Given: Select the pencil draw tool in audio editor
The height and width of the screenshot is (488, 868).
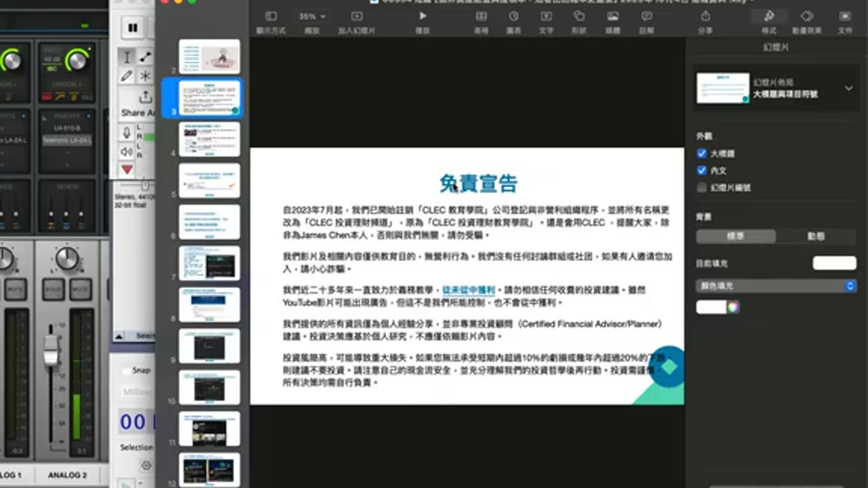Looking at the screenshot, I should coord(126,76).
